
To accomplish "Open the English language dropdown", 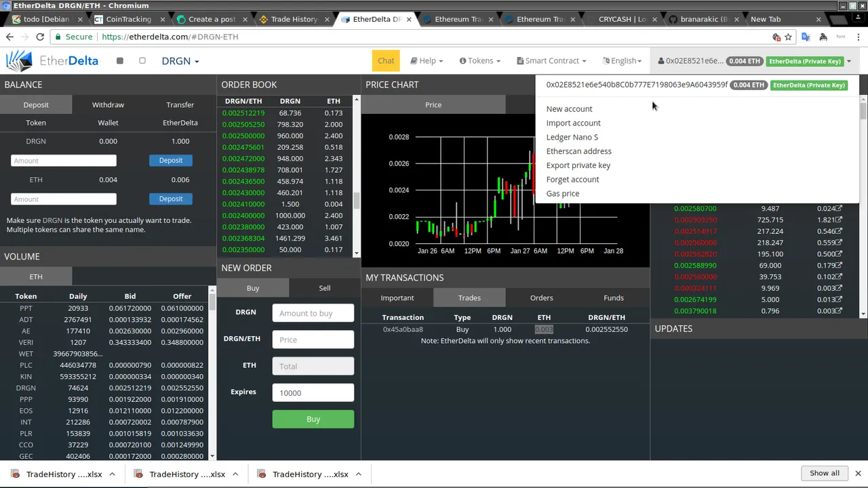I will [x=623, y=61].
